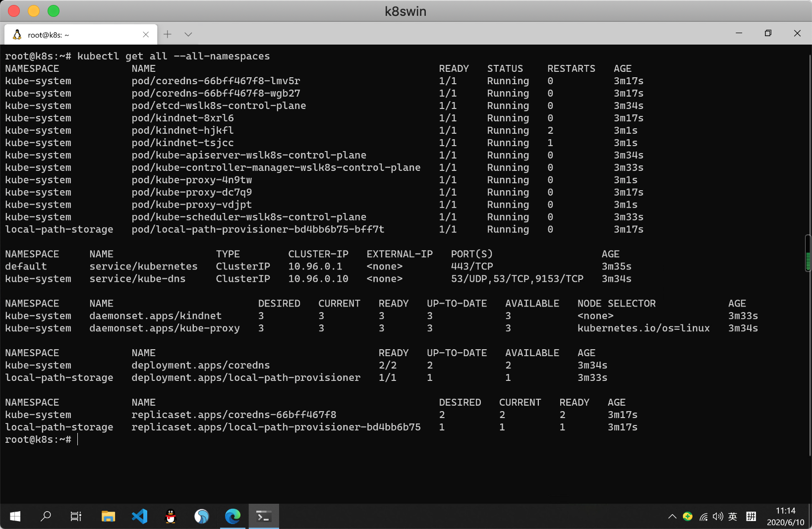Image resolution: width=812 pixels, height=529 pixels.
Task: Click the kubectl get all command text
Action: point(174,56)
